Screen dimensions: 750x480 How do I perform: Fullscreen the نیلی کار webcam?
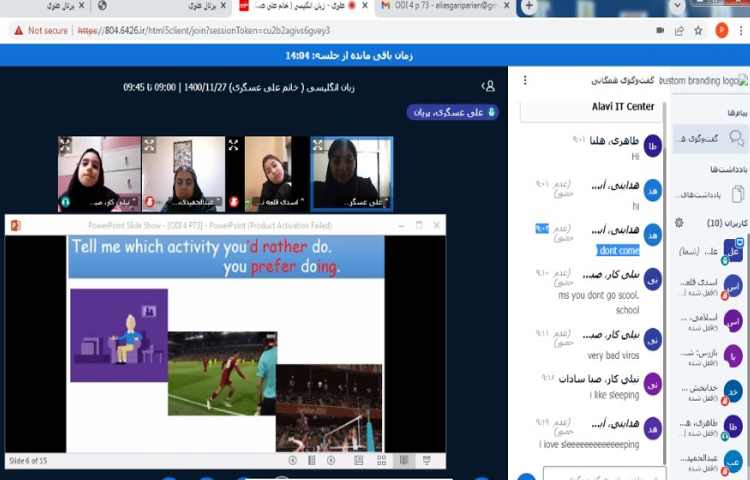point(66,145)
